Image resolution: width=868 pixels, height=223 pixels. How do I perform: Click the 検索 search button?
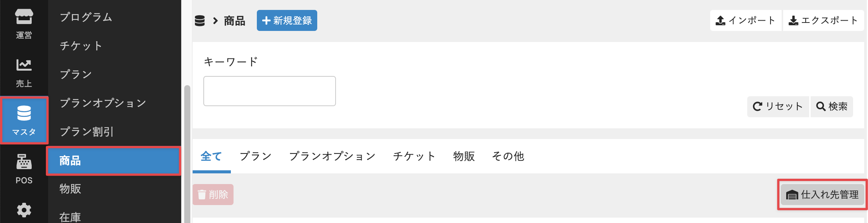(x=832, y=107)
